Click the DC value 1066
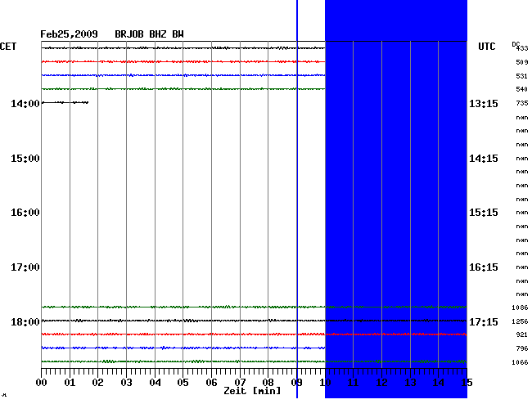 click(520, 362)
